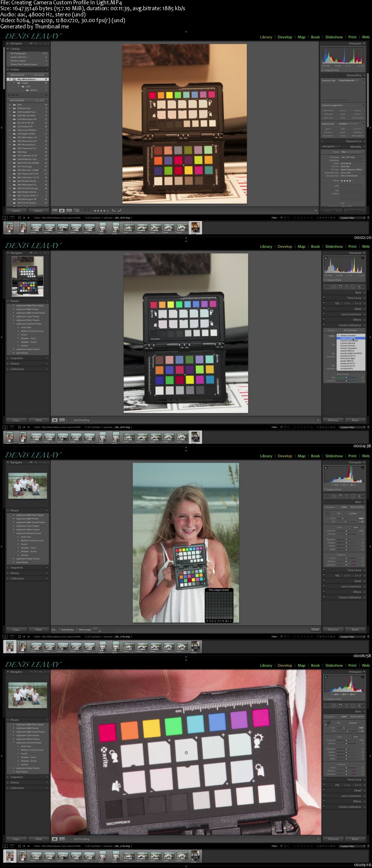
Task: Click Export button in 00:02:20 frame
Action: [x=38, y=211]
